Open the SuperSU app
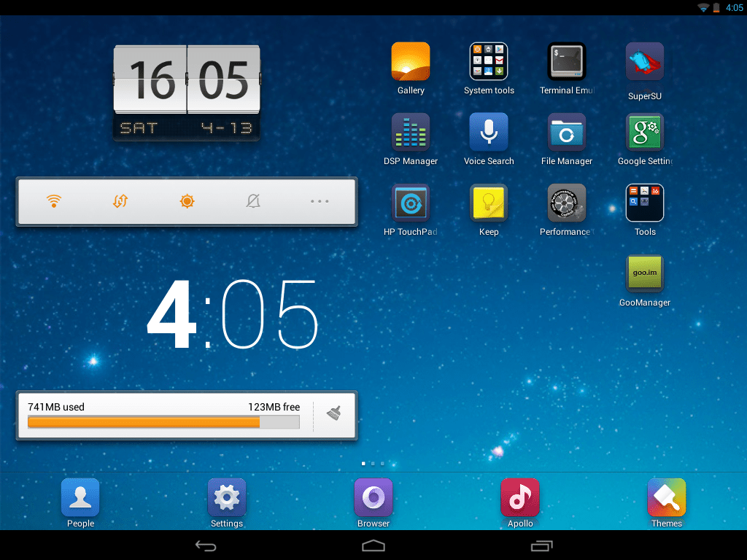747x560 pixels. click(644, 61)
